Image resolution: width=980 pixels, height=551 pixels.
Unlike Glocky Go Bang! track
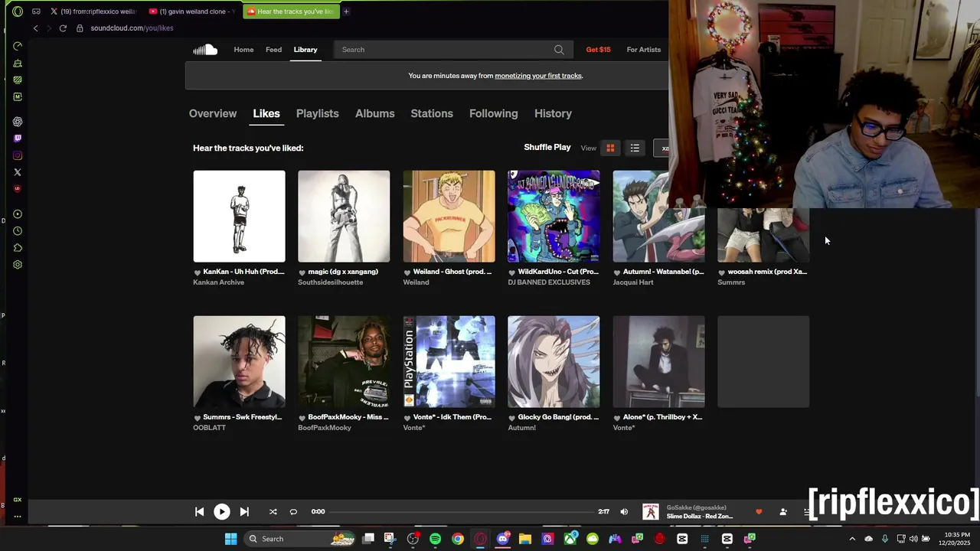tap(512, 418)
